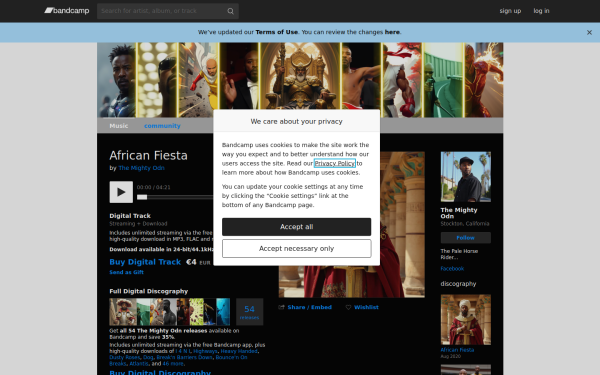
Task: Click the page header banner image
Action: 300,80
